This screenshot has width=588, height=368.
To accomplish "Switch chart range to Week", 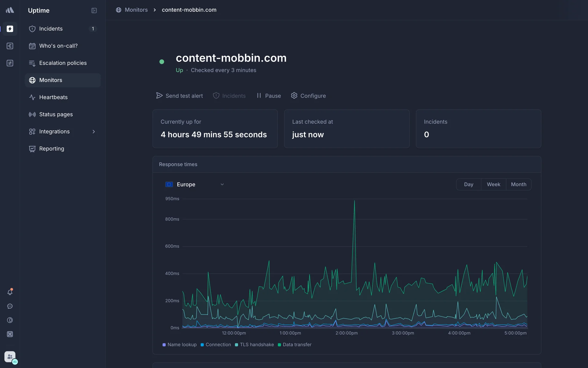I will (x=493, y=184).
